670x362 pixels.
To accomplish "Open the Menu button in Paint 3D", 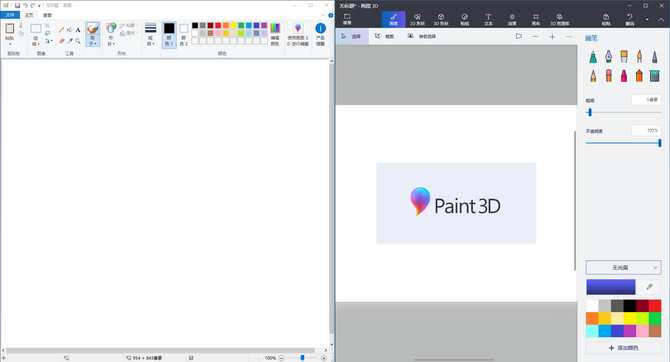I will [x=347, y=19].
